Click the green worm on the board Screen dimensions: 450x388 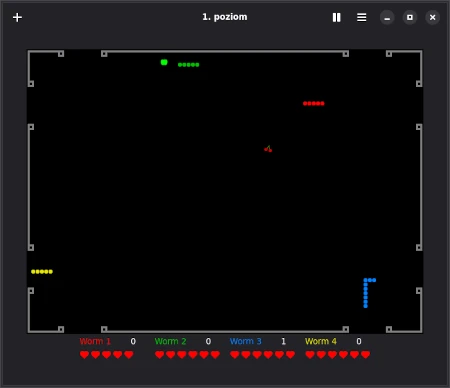point(189,65)
